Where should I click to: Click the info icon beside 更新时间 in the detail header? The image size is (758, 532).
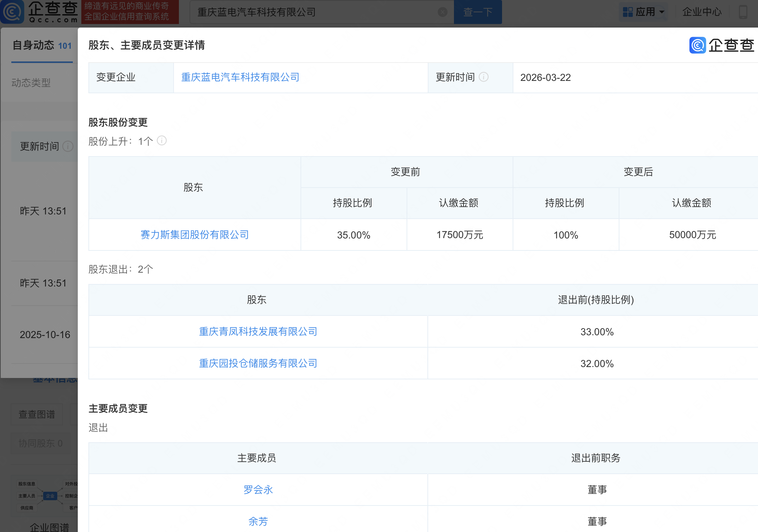coord(484,77)
